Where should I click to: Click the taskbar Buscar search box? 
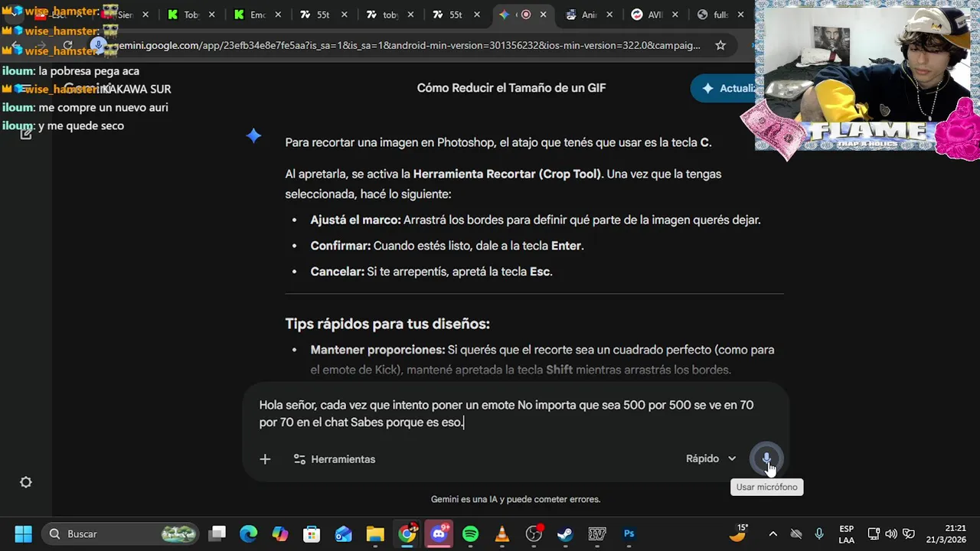(120, 533)
